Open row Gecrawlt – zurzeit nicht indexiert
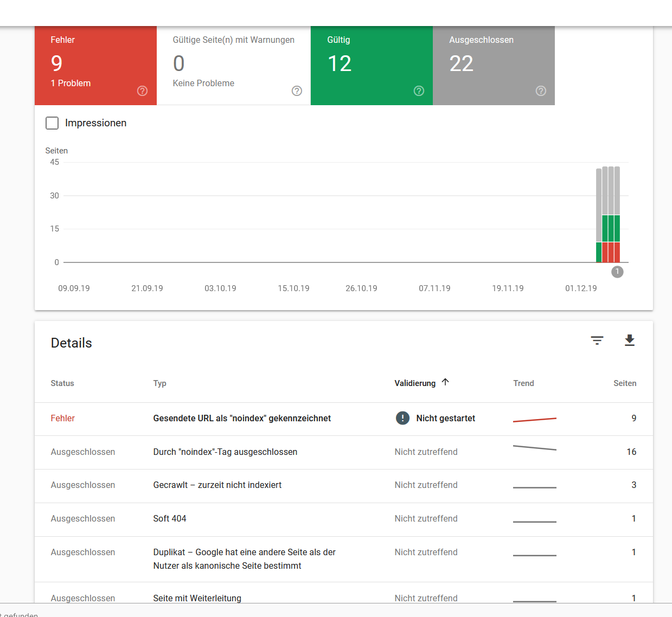Image resolution: width=672 pixels, height=617 pixels. tap(344, 485)
